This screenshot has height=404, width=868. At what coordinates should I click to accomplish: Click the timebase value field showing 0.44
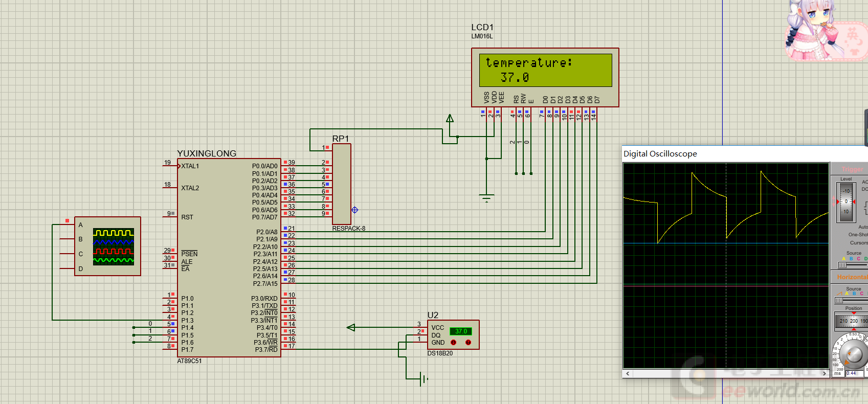(854, 373)
